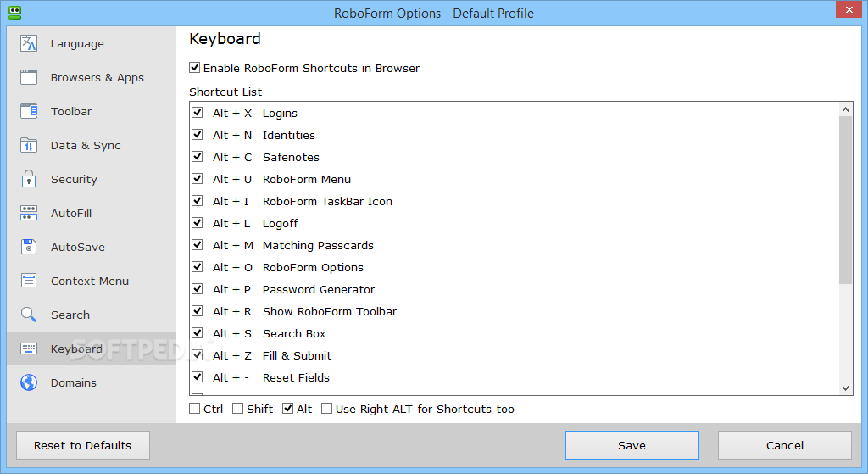Click the Cancel button

[785, 445]
